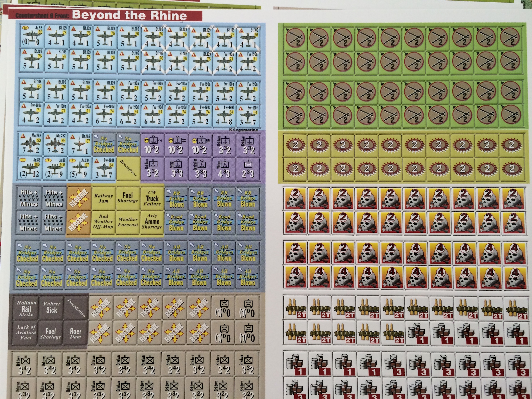Screen dimensions: 532x399
Task: Click the Railway Jam event counter
Action: 103,198
